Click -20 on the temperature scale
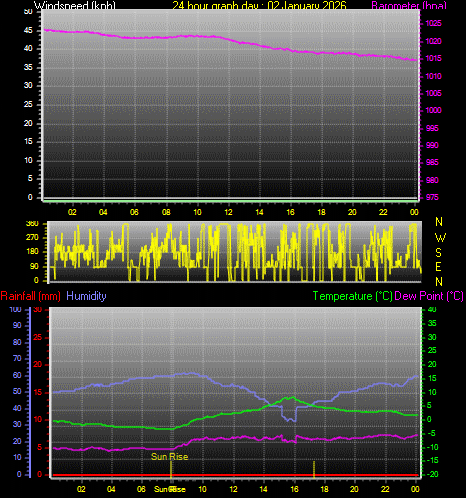Image resolution: width=466 pixels, height=498 pixels. click(432, 474)
